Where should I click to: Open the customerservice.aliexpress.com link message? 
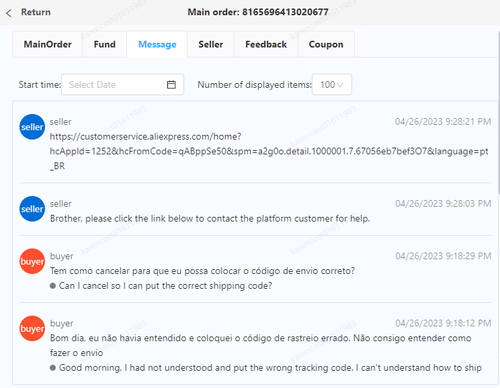pyautogui.click(x=269, y=151)
